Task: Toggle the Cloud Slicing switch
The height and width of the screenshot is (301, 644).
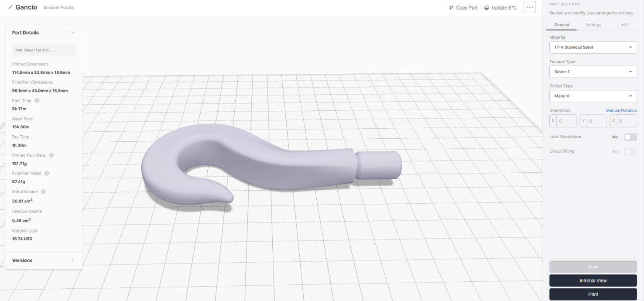Action: click(630, 151)
